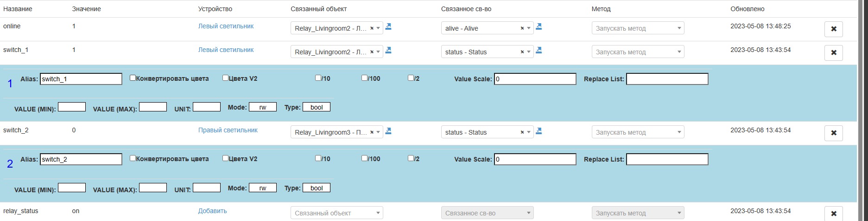Expand Связанный объект dropdown for relay_status
Screen dimensions: 868x221
[x=336, y=213]
